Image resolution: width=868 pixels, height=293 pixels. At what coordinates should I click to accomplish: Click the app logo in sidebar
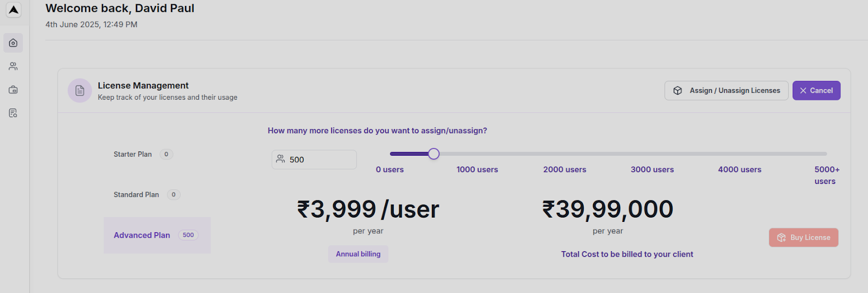coord(14,10)
